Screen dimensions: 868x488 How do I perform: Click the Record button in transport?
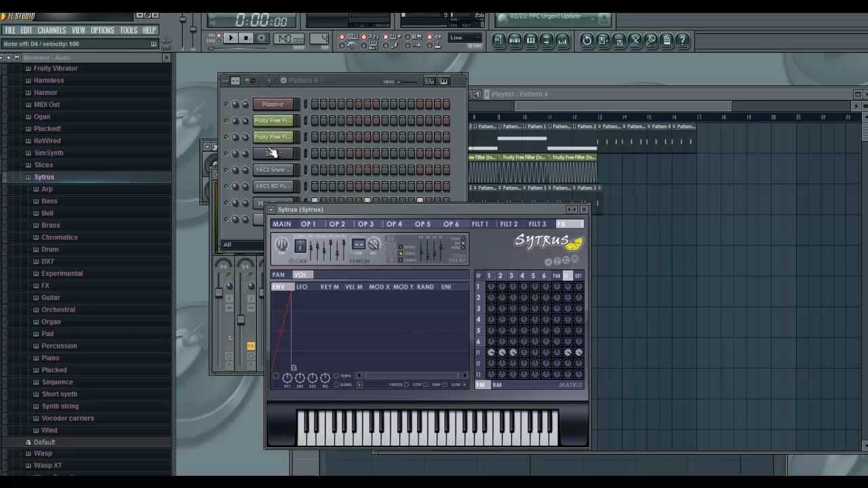[x=261, y=39]
